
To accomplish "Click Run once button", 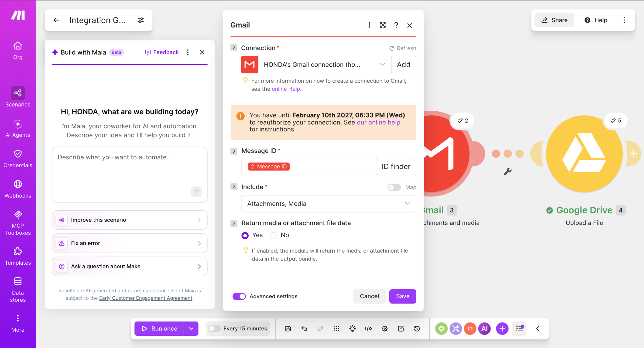I will [x=159, y=329].
